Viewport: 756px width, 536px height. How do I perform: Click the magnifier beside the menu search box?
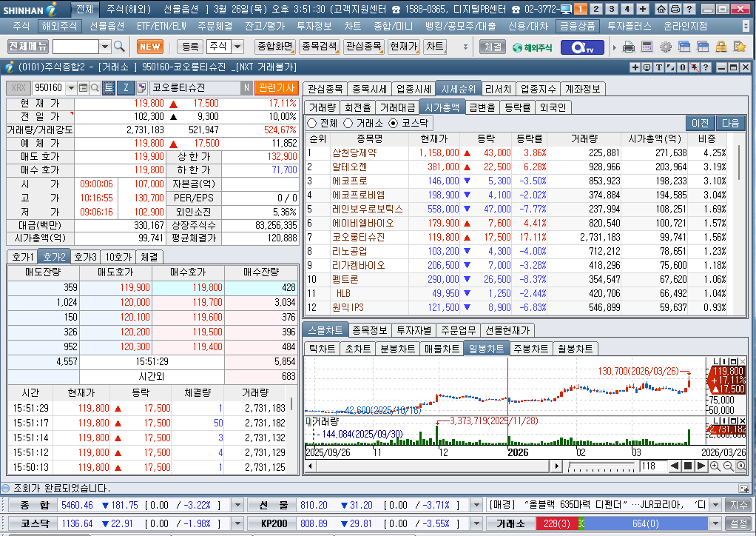[119, 47]
